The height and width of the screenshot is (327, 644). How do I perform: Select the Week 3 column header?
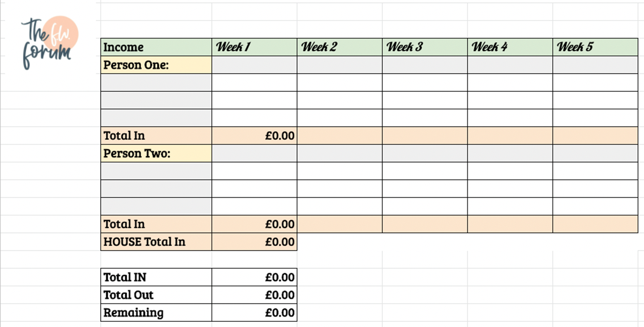[425, 47]
